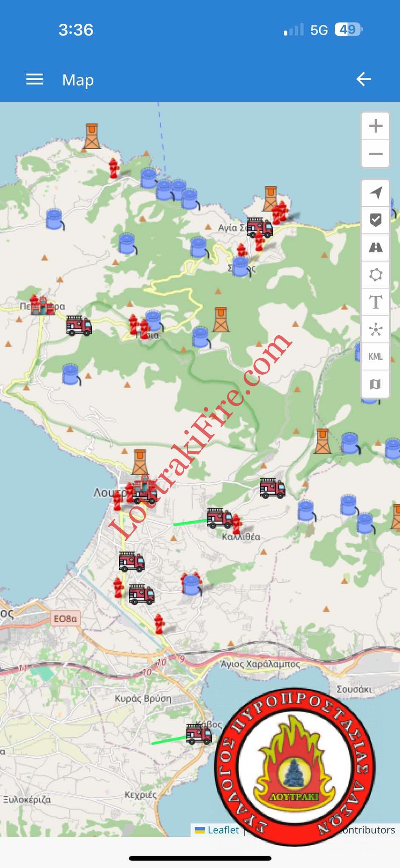
Task: Select the polygon drawing tool
Action: (x=375, y=275)
